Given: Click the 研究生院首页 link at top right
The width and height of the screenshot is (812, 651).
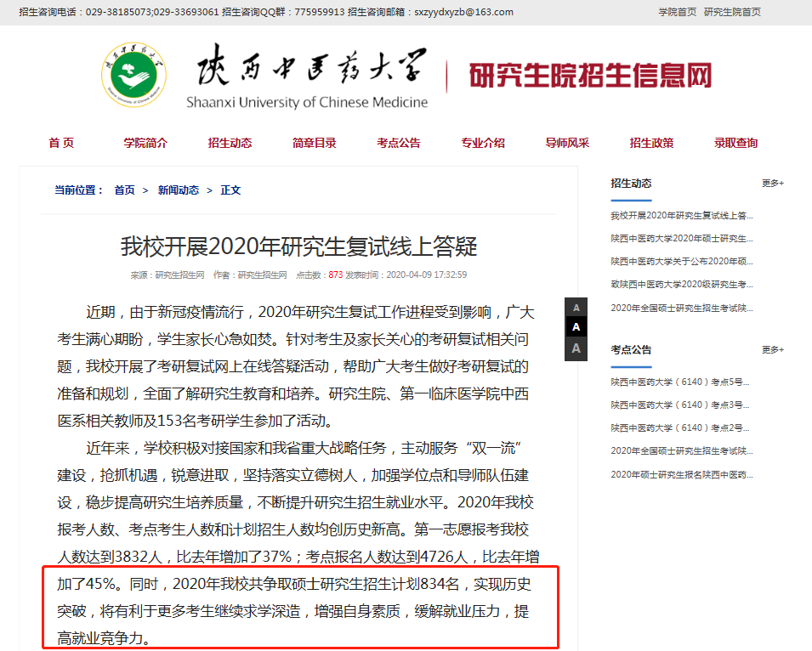Looking at the screenshot, I should pyautogui.click(x=732, y=12).
